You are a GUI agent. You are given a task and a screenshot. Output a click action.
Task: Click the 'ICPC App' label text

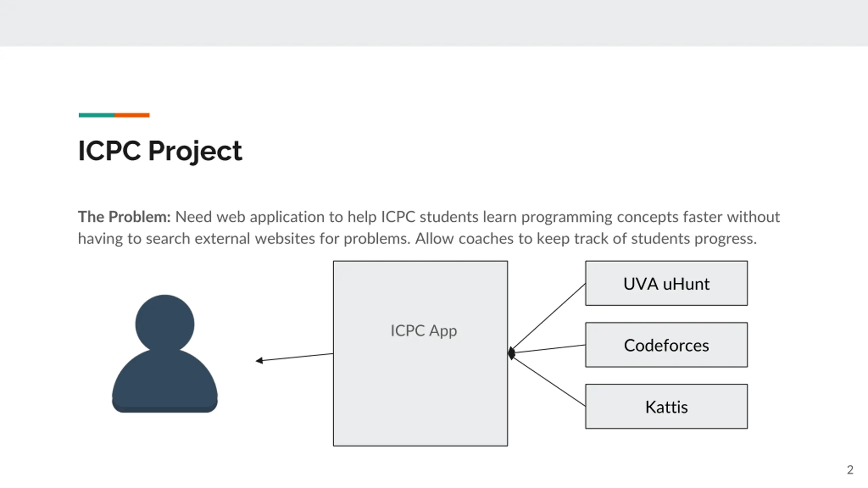pos(423,331)
